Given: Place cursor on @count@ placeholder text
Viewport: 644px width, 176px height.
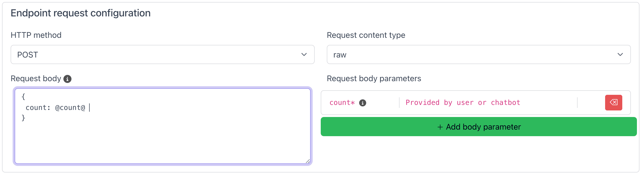Looking at the screenshot, I should pyautogui.click(x=70, y=108).
